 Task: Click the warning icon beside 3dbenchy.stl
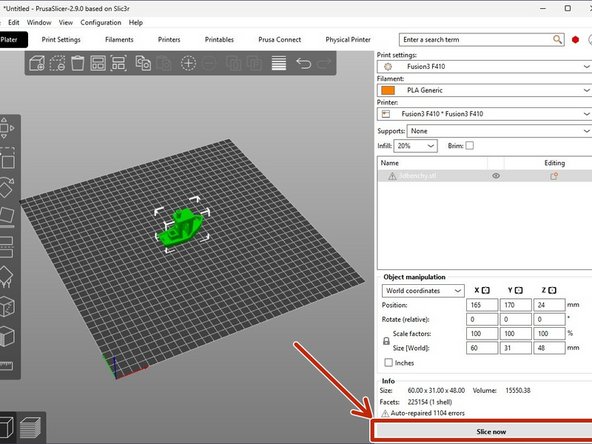click(x=392, y=176)
